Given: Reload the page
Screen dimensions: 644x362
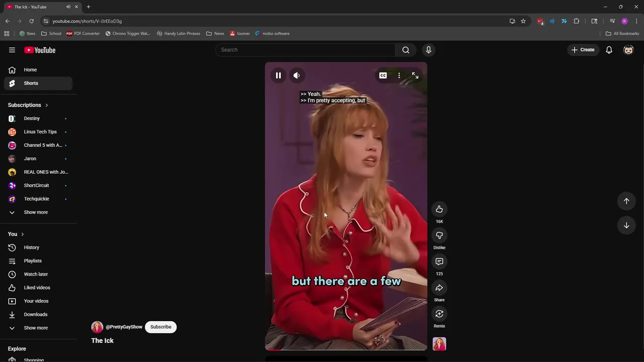Looking at the screenshot, I should pos(31,21).
